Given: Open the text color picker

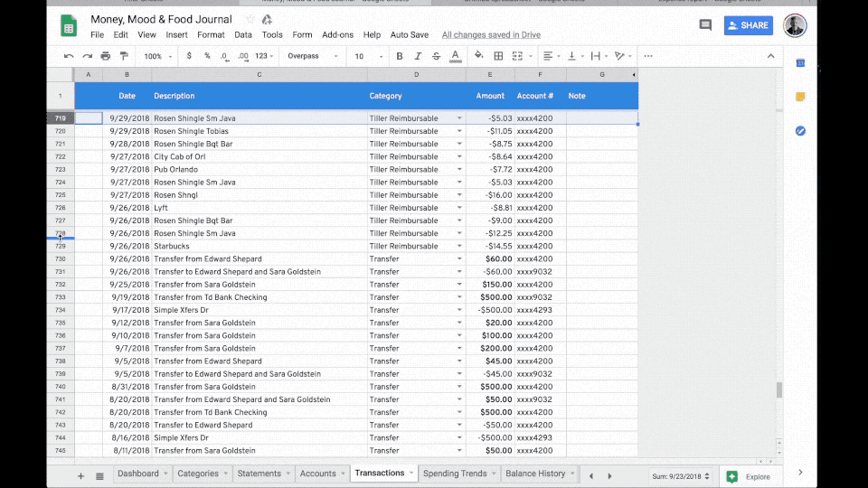Looking at the screenshot, I should click(455, 56).
